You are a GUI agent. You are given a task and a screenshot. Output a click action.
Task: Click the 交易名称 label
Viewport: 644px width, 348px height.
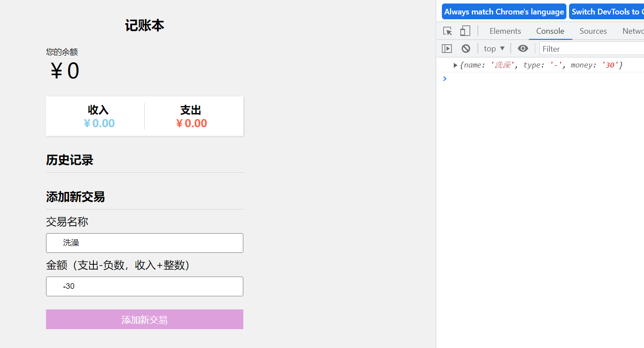tap(67, 222)
